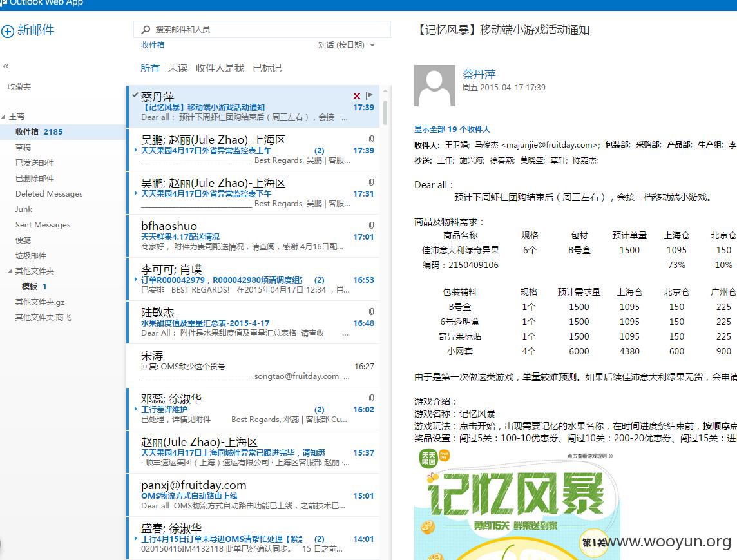Click the search magnifier icon
This screenshot has width=737, height=560.
146,30
